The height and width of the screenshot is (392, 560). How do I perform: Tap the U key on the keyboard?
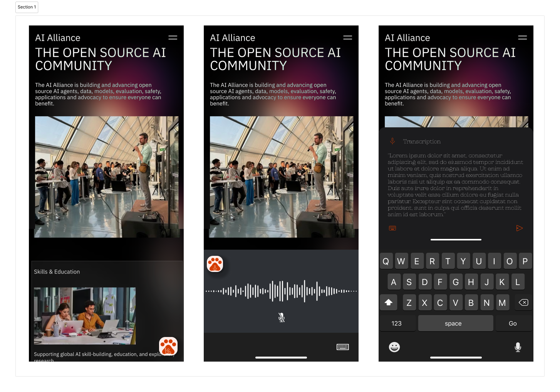point(479,261)
